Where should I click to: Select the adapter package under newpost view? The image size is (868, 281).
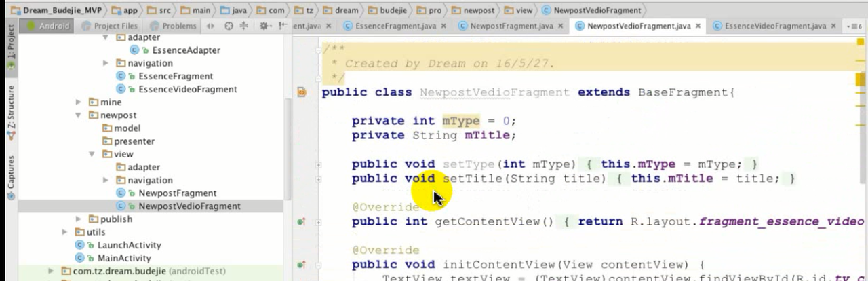(138, 167)
